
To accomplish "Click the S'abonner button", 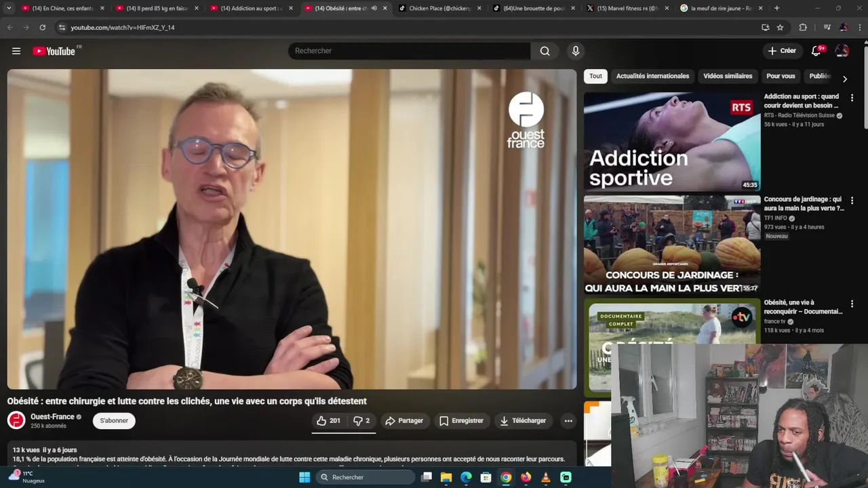I will click(114, 421).
